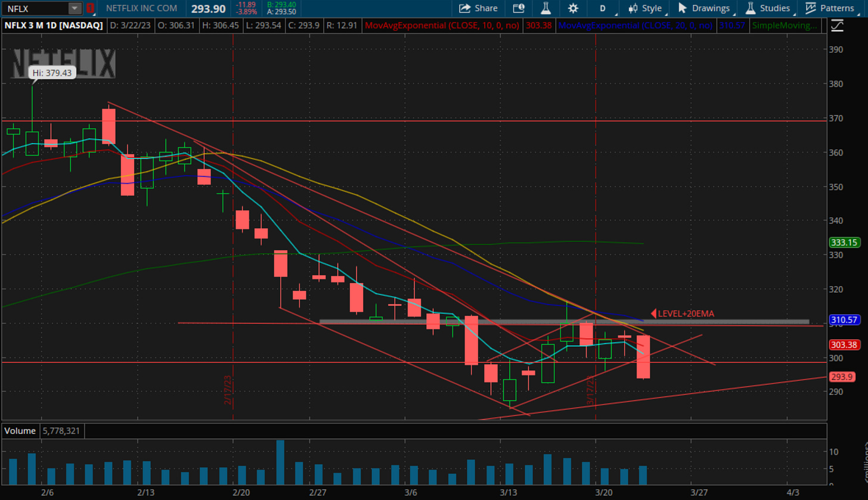
Task: Toggle the chart scale icon at top right
Action: coord(836,26)
